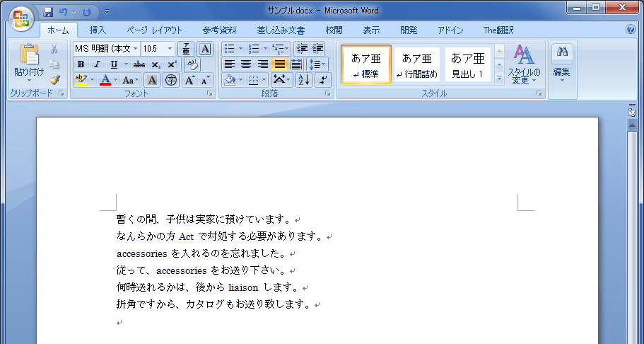Click the Clear Formatting eraser icon
644x344 pixels.
click(x=192, y=64)
